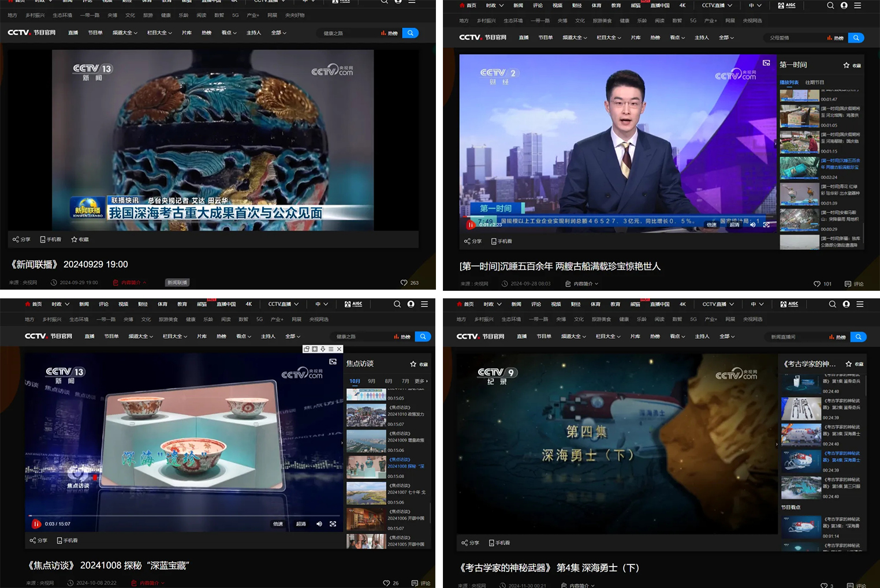
Task: Open 倍速 speed menu on 焦点访谈 video
Action: click(278, 524)
